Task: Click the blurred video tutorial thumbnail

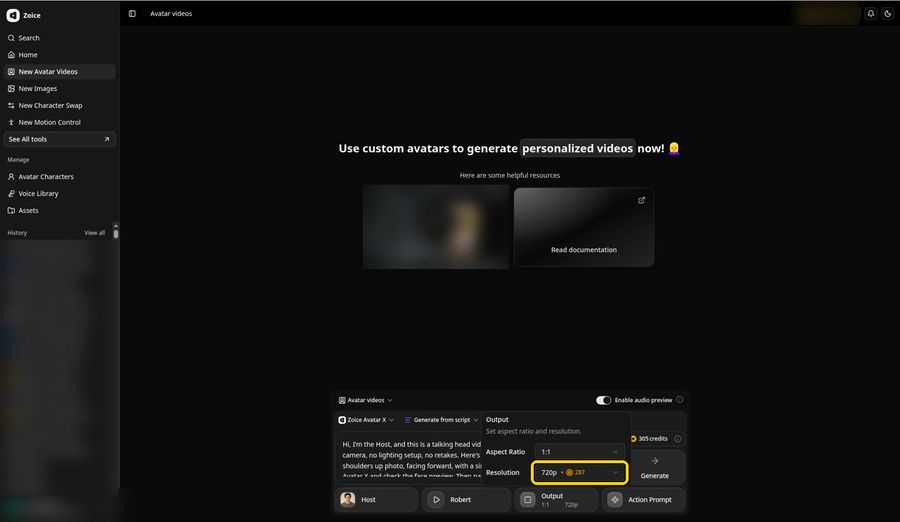Action: (x=436, y=227)
